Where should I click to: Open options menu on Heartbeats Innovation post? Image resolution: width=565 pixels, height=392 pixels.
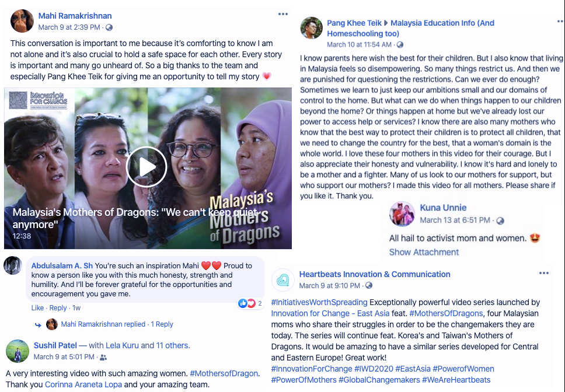544,273
